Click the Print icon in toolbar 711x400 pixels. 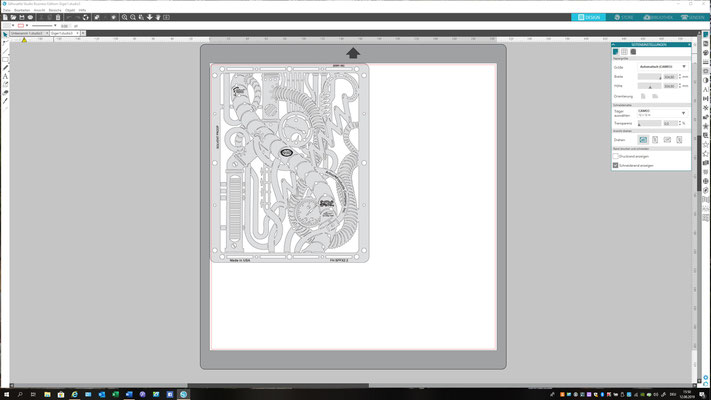pyautogui.click(x=30, y=17)
